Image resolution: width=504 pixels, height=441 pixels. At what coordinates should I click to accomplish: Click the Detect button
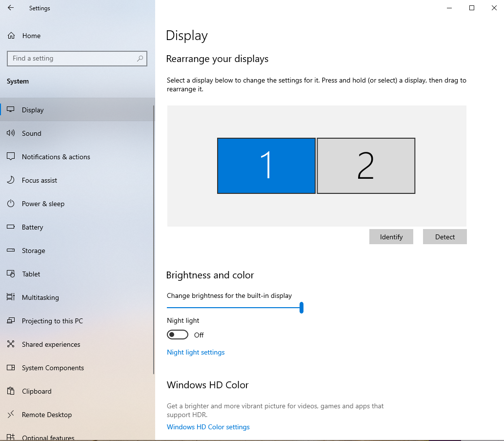444,236
